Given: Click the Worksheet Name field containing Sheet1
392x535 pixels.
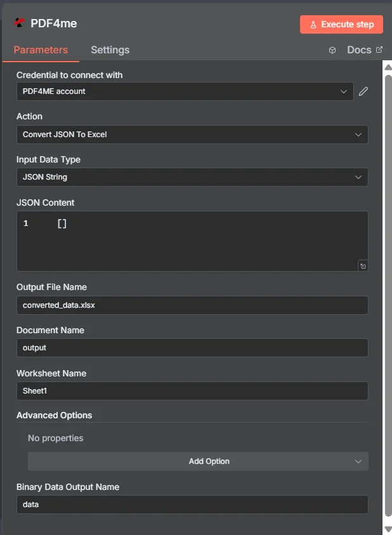Looking at the screenshot, I should pyautogui.click(x=192, y=391).
